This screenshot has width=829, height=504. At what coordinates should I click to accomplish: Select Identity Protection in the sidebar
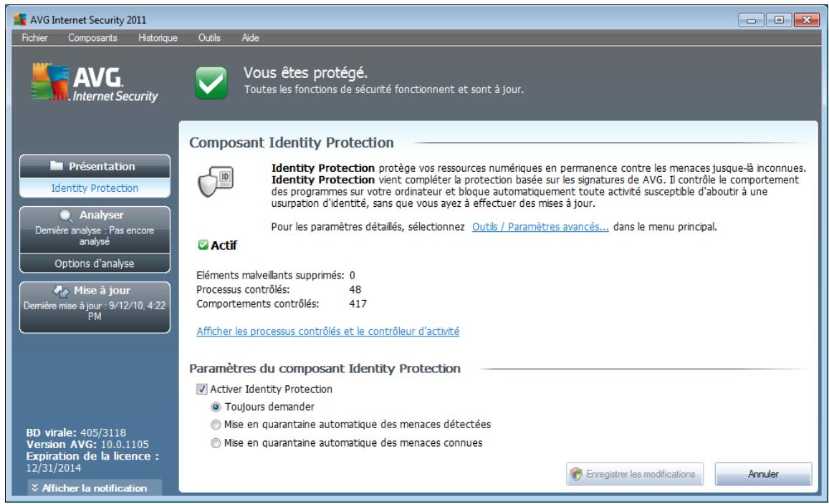[x=95, y=188]
